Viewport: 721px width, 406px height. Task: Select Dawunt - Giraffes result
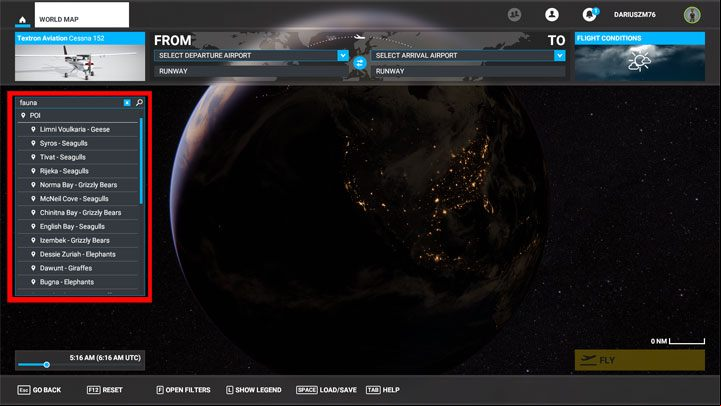(78, 268)
